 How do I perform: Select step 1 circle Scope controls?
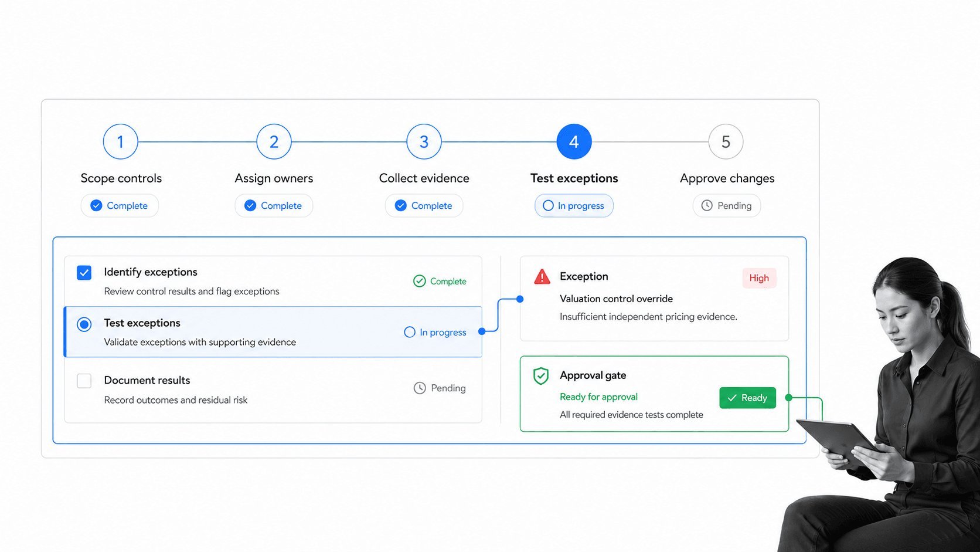120,141
